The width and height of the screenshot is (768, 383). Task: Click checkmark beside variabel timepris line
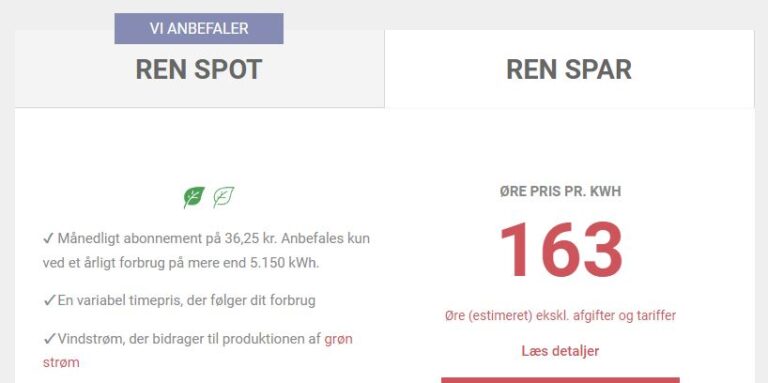coord(49,300)
